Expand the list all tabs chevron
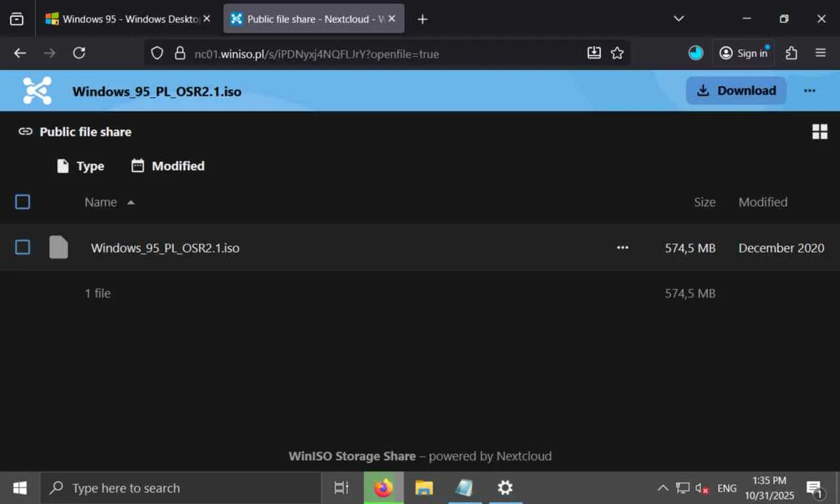 (679, 19)
